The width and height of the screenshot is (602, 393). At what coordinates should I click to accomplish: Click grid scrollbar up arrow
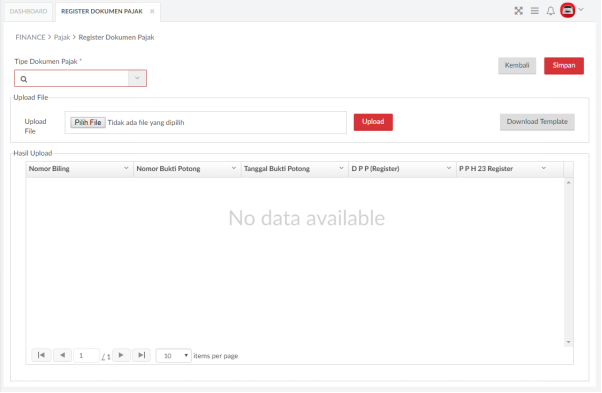[x=569, y=183]
